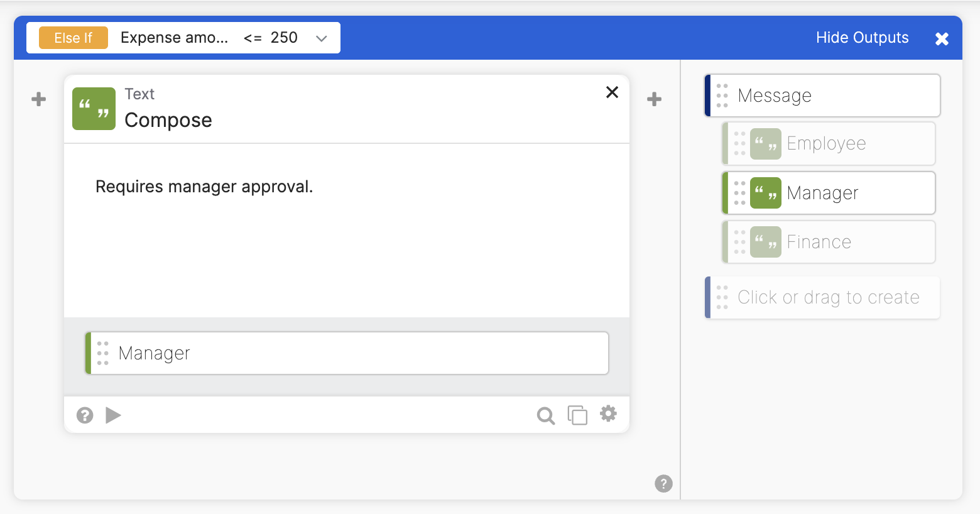The width and height of the screenshot is (980, 514).
Task: Select the Manager output in sidebar
Action: tap(829, 193)
